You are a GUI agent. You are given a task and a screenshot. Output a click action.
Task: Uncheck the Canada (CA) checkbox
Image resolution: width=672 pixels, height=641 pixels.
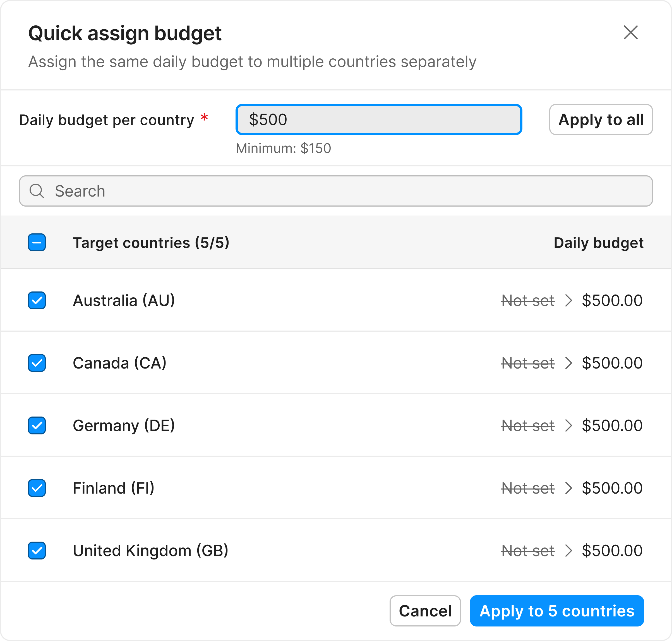(x=37, y=363)
